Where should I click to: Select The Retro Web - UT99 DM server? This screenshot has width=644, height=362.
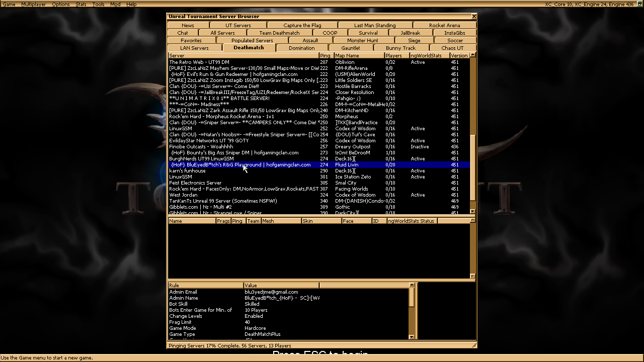[319, 62]
